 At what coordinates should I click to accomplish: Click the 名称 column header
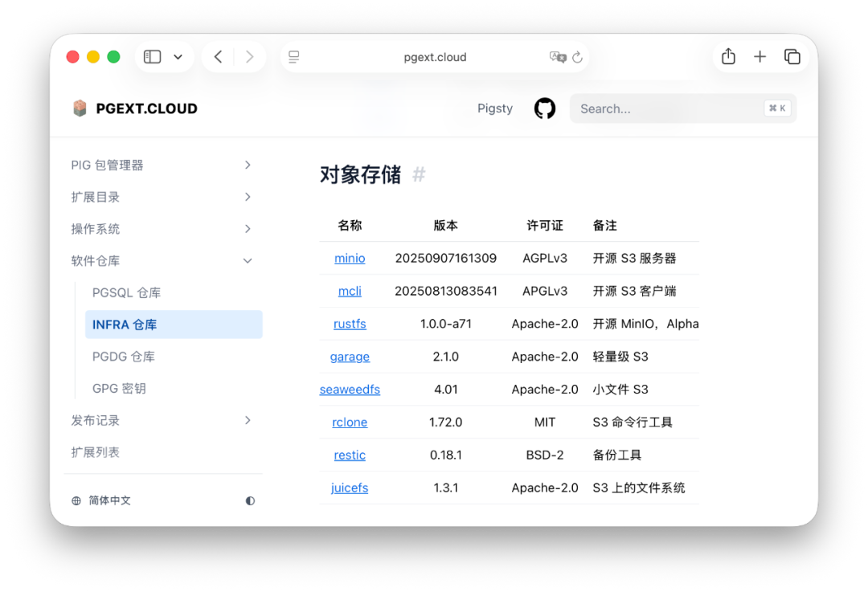coord(350,225)
